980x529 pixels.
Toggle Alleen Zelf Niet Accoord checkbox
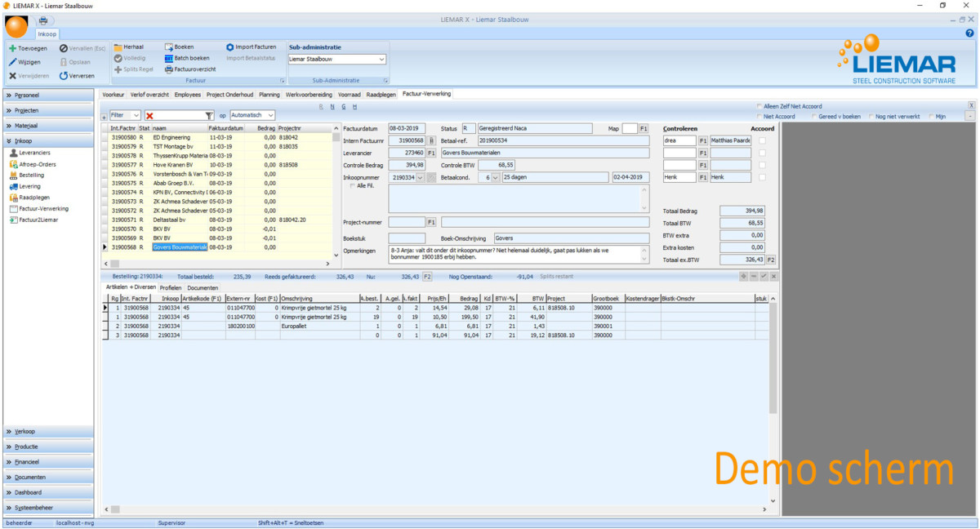(x=759, y=106)
